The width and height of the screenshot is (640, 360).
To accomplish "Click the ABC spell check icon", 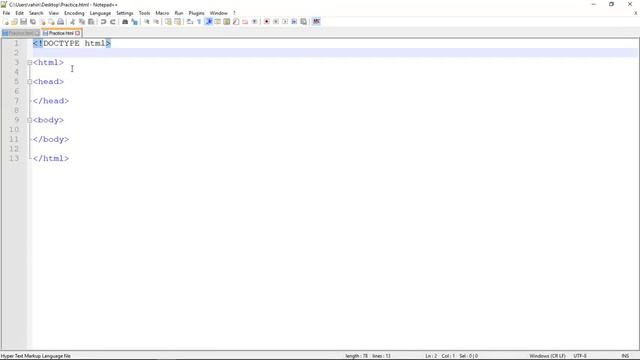I will 316,22.
